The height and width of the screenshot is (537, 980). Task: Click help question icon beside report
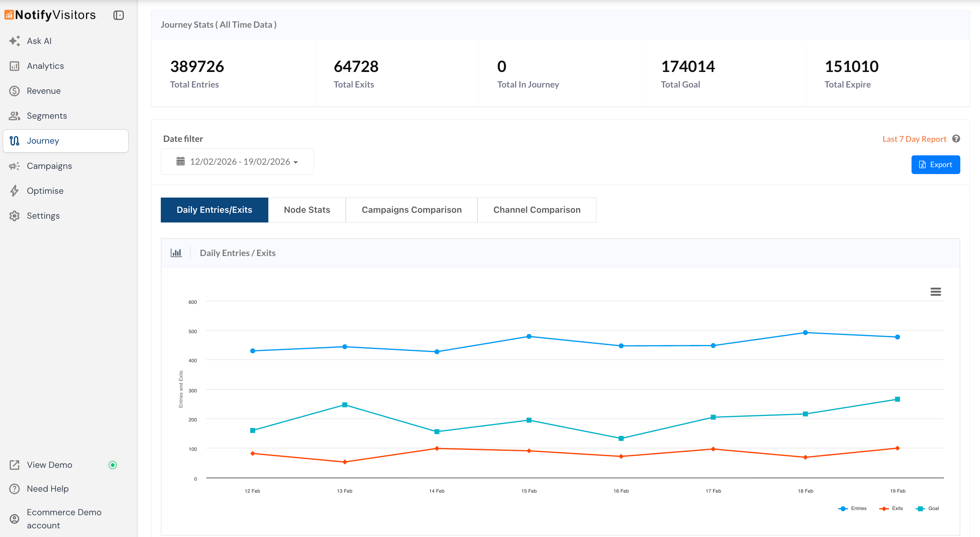(956, 139)
